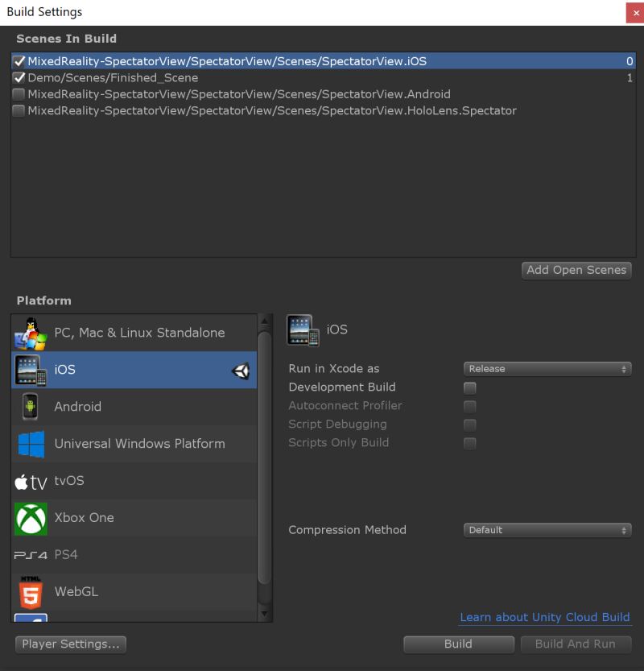Open Learn about Unity Cloud Build link
Image resolution: width=644 pixels, height=671 pixels.
click(545, 617)
